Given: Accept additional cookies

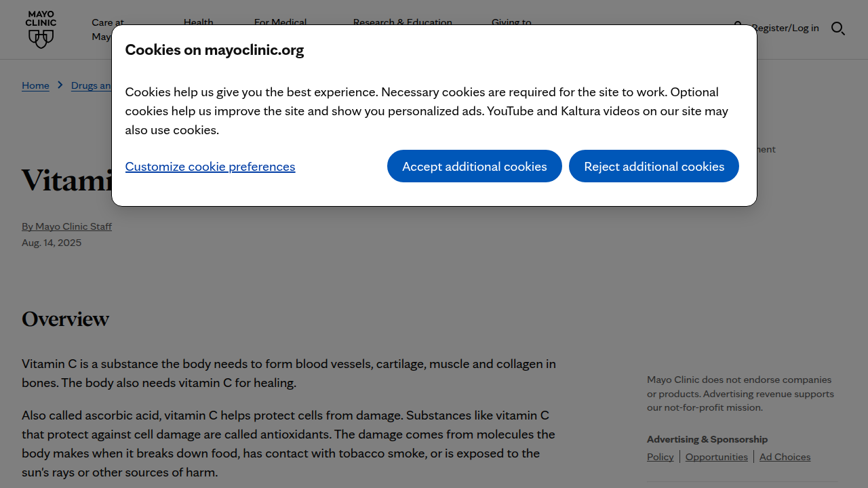Looking at the screenshot, I should (475, 166).
